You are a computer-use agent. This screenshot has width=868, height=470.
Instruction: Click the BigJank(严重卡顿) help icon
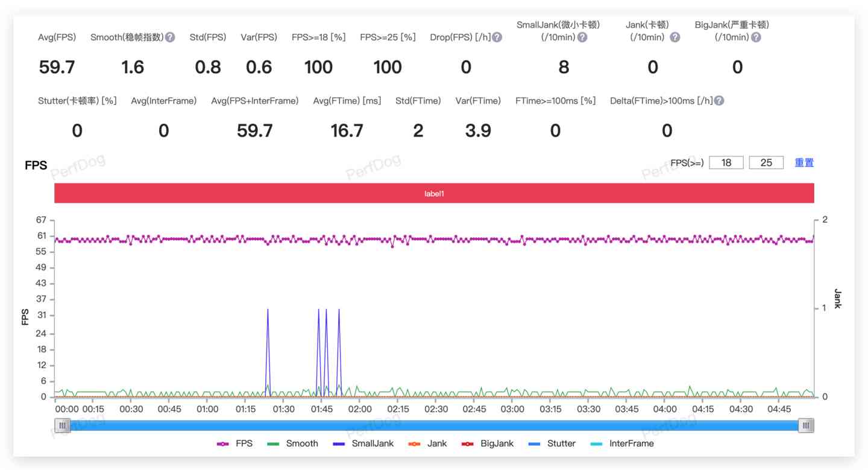tap(756, 37)
